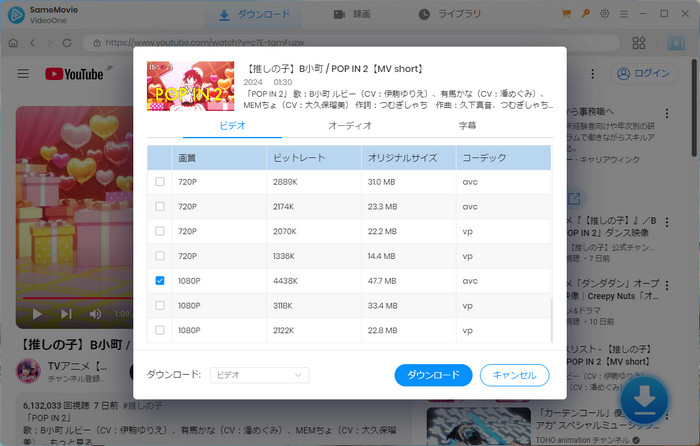The width and height of the screenshot is (700, 446).
Task: Click the blue ダウンロード button in dialog
Action: [x=433, y=375]
